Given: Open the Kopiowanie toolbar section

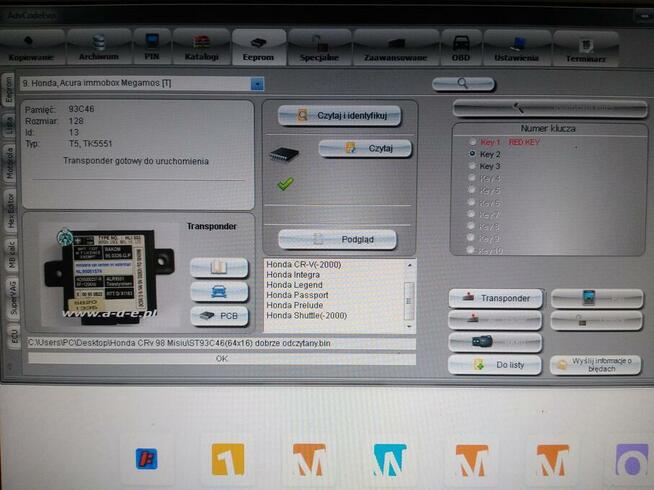Looking at the screenshot, I should (31, 50).
